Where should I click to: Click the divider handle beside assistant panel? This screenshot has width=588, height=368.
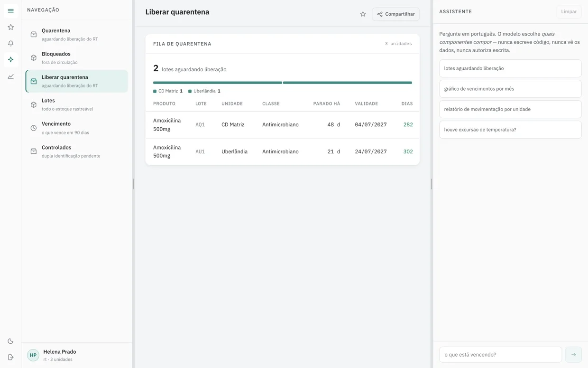(432, 184)
